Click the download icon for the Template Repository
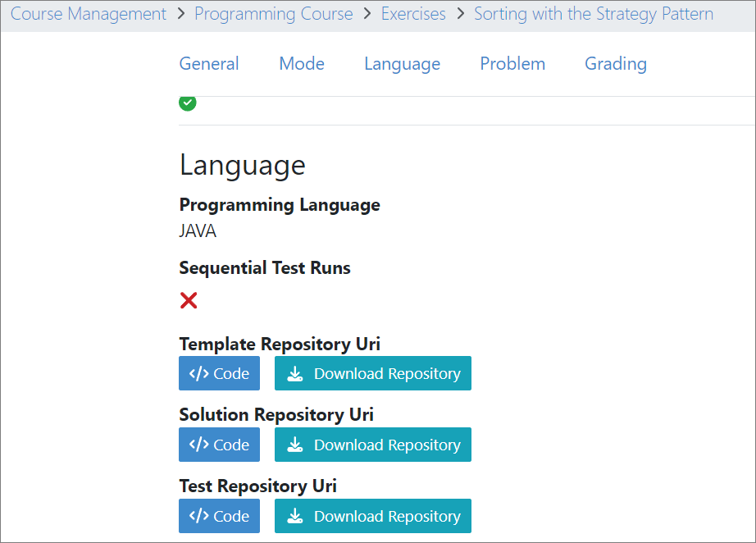 (294, 372)
